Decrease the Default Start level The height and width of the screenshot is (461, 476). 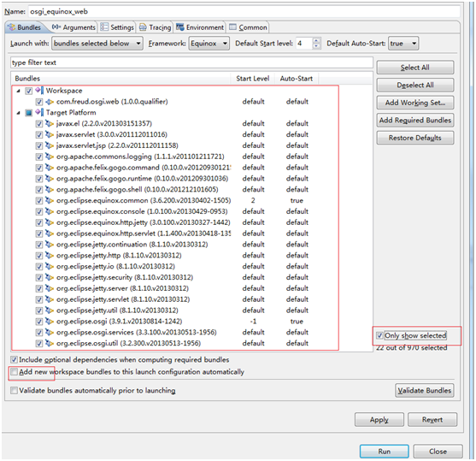316,46
